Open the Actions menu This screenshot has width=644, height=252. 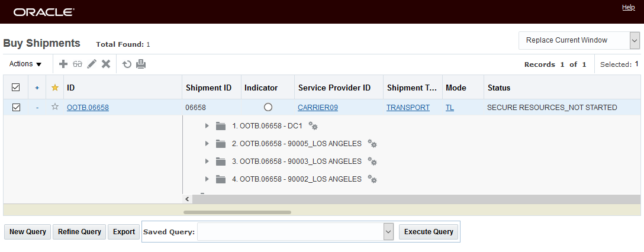(25, 64)
